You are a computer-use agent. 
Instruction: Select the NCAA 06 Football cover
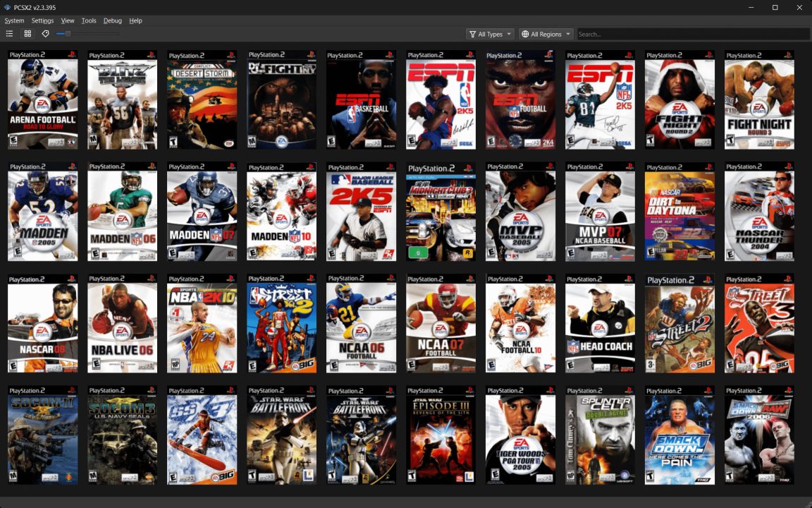click(x=362, y=323)
